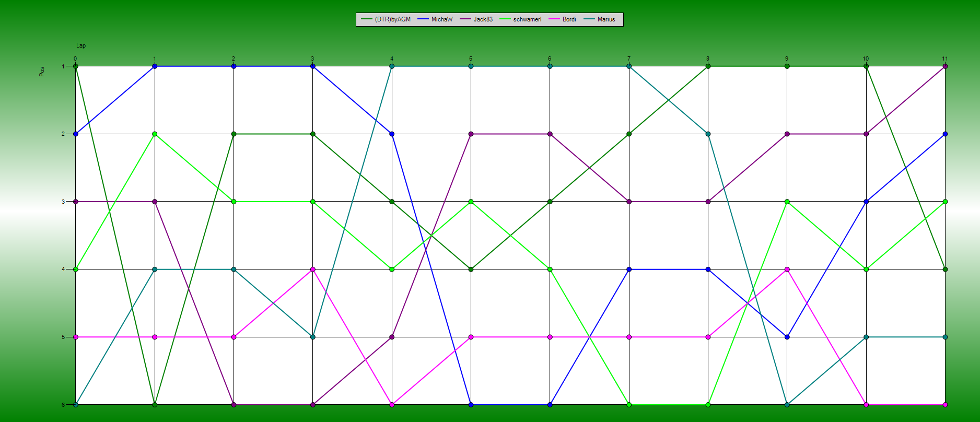Click Jack83 point at lap 11, position 1
The width and height of the screenshot is (980, 422).
[945, 66]
